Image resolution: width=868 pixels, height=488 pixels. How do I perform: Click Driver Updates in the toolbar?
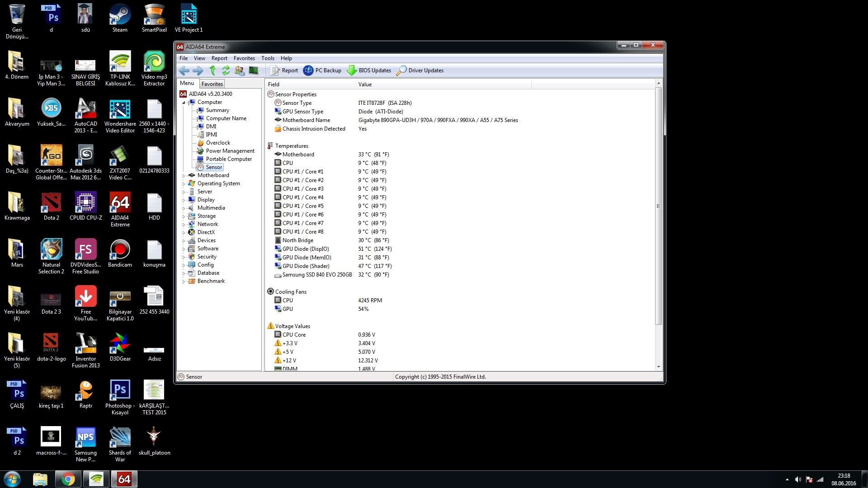click(x=420, y=70)
